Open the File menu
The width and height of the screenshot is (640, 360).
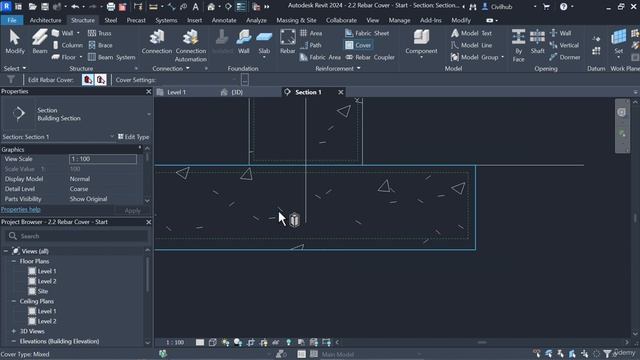[x=12, y=20]
